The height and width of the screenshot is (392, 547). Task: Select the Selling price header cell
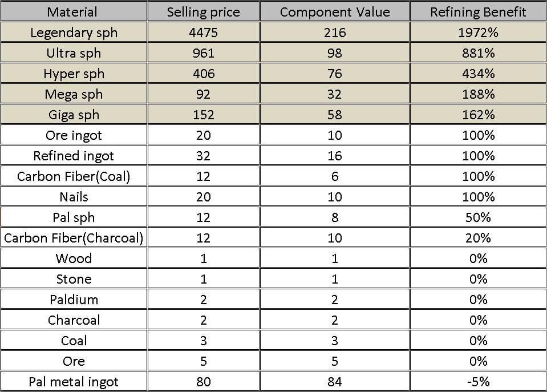[203, 12]
